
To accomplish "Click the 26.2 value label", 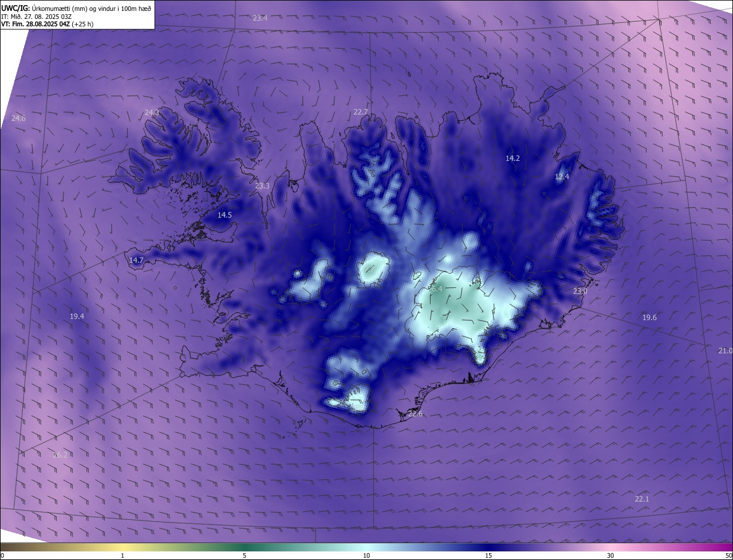I will point(60,455).
